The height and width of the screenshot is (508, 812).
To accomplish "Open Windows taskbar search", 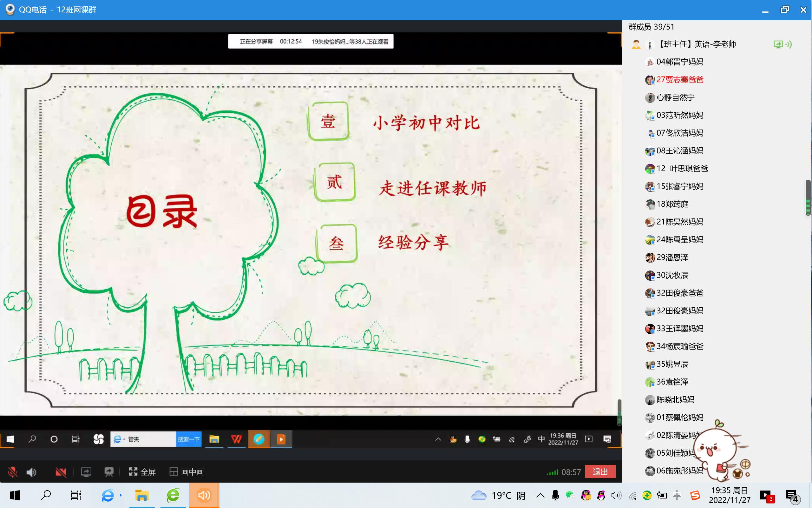I will click(x=45, y=495).
